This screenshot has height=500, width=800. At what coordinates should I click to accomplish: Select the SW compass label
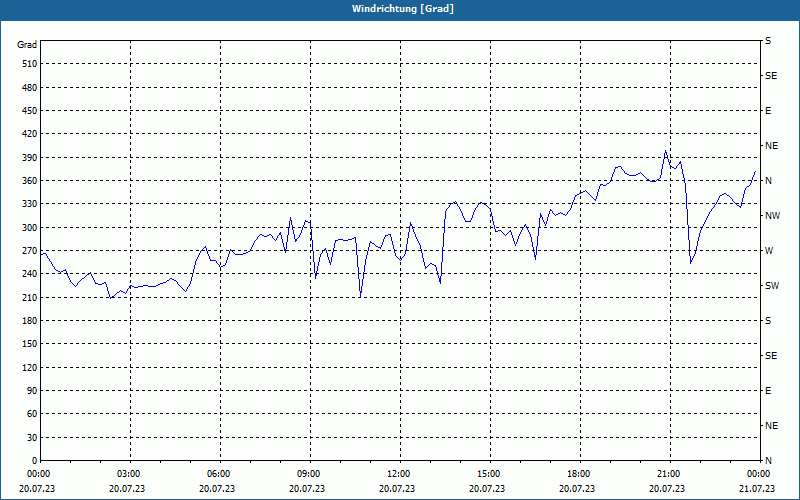coord(772,286)
